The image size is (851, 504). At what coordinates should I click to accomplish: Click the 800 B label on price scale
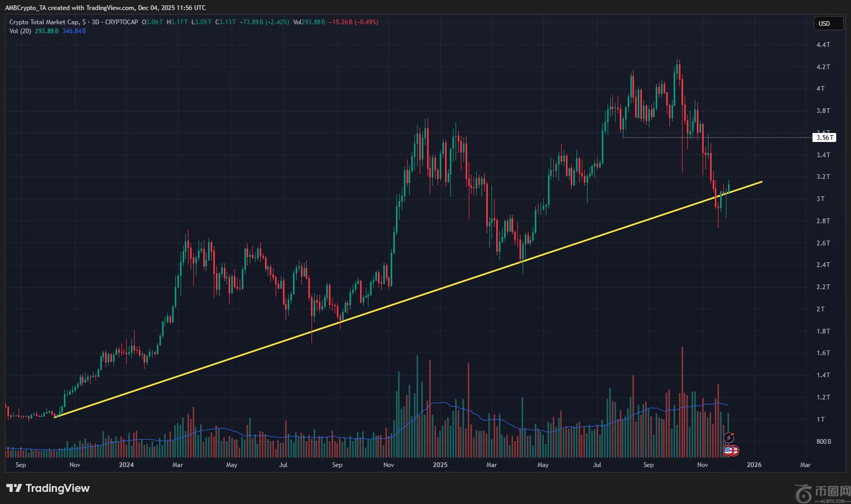(x=823, y=442)
